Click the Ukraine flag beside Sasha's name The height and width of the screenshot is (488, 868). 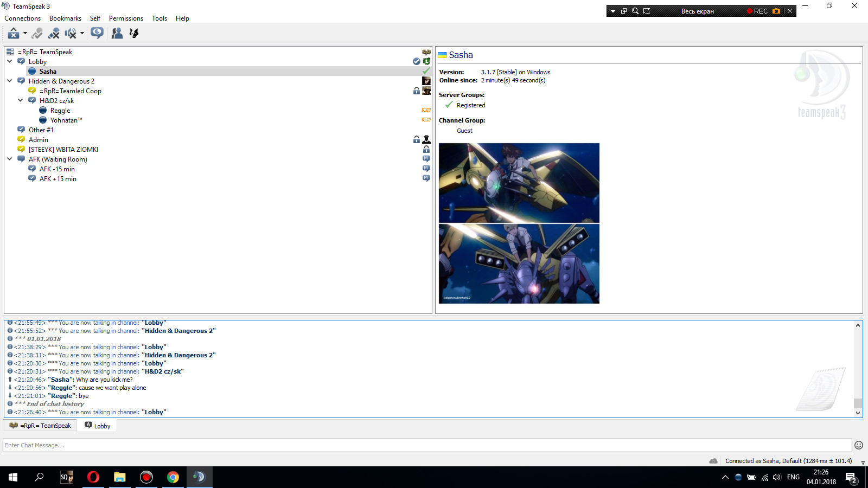pos(442,55)
